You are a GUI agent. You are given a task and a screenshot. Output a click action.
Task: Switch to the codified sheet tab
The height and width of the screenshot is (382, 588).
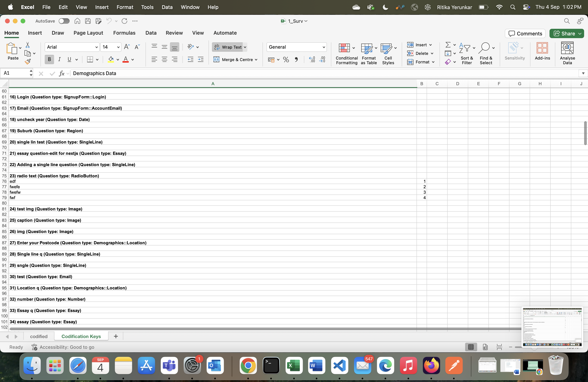(39, 336)
